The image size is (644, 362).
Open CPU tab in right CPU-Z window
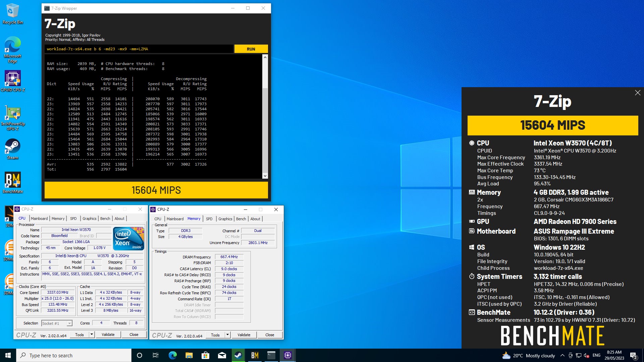[x=158, y=219]
